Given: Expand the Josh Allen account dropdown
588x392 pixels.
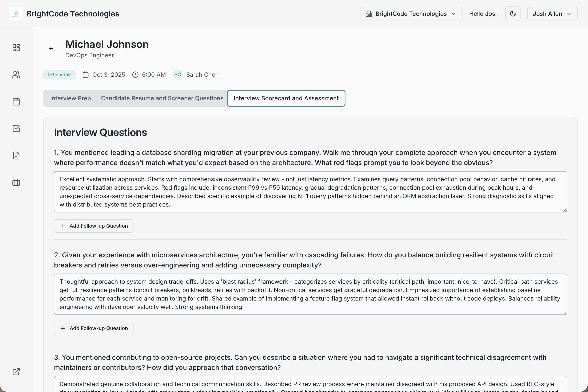Looking at the screenshot, I should (552, 13).
